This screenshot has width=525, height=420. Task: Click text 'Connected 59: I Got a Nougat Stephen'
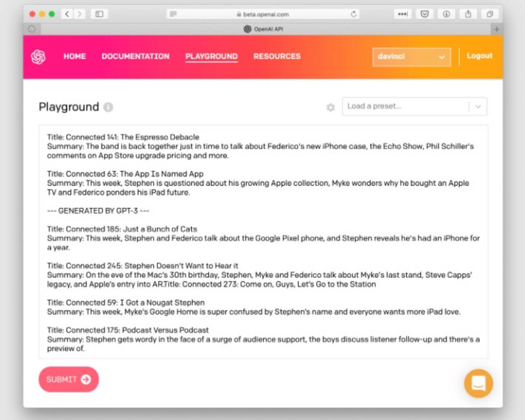click(x=135, y=302)
